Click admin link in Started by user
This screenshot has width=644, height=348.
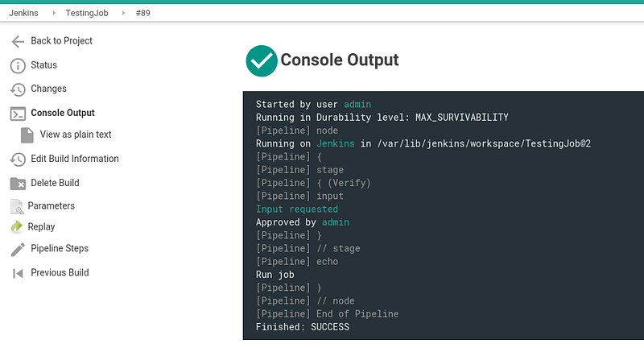pos(357,105)
